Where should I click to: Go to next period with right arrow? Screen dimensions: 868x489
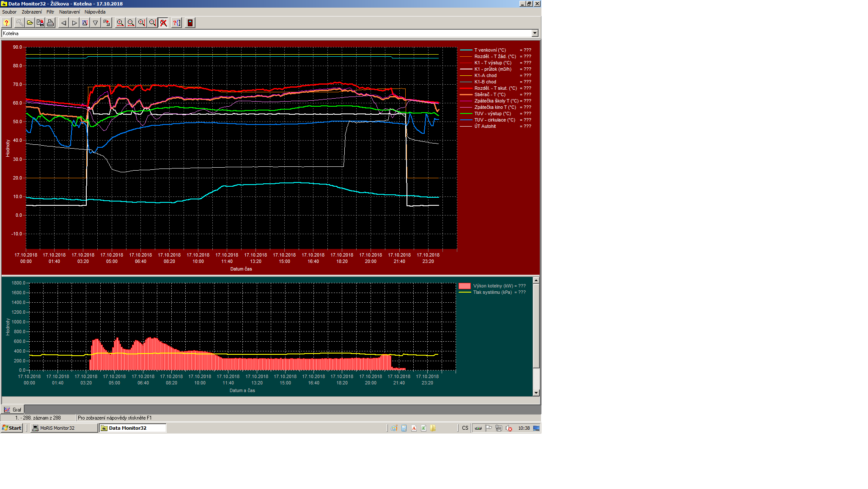pos(74,23)
